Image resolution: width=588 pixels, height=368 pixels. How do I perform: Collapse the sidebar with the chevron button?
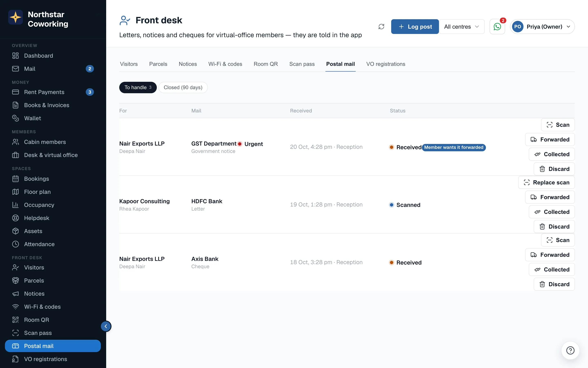point(106,326)
